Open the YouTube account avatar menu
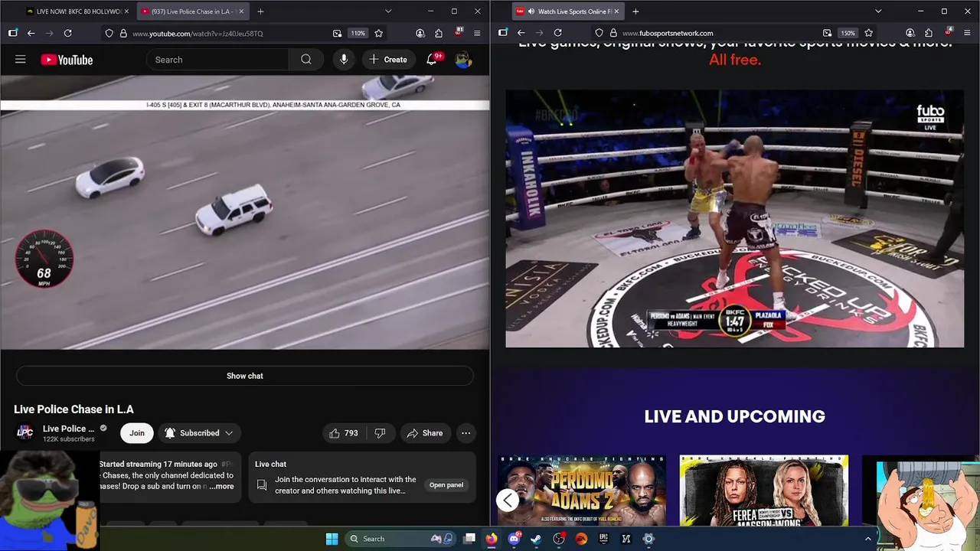The image size is (980, 551). coord(463,60)
